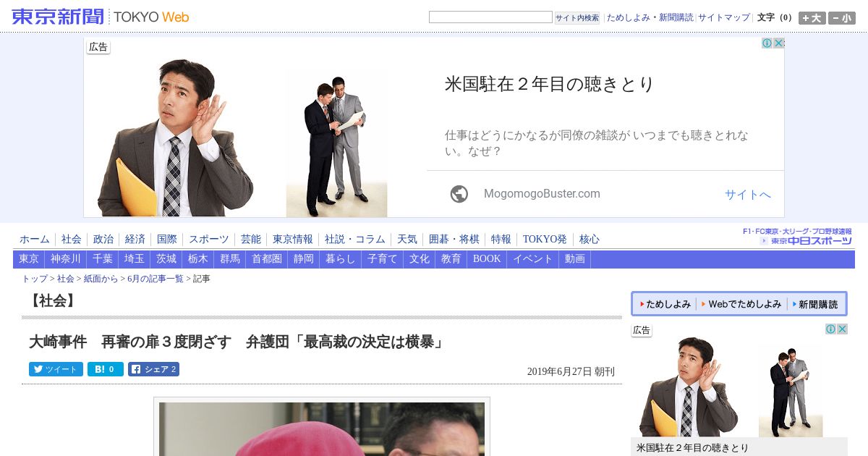Select BOOK in sub-navigation
This screenshot has height=456, width=868.
pyautogui.click(x=487, y=259)
